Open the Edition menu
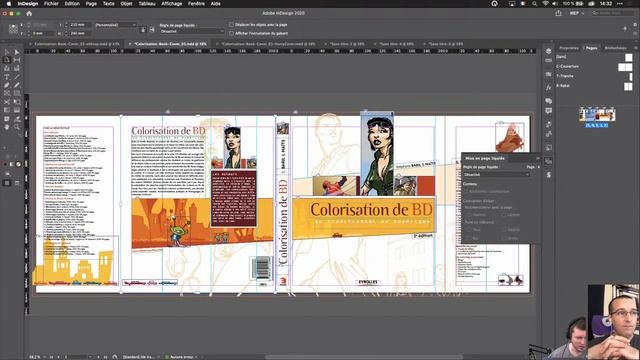Image resolution: width=640 pixels, height=360 pixels. point(72,4)
